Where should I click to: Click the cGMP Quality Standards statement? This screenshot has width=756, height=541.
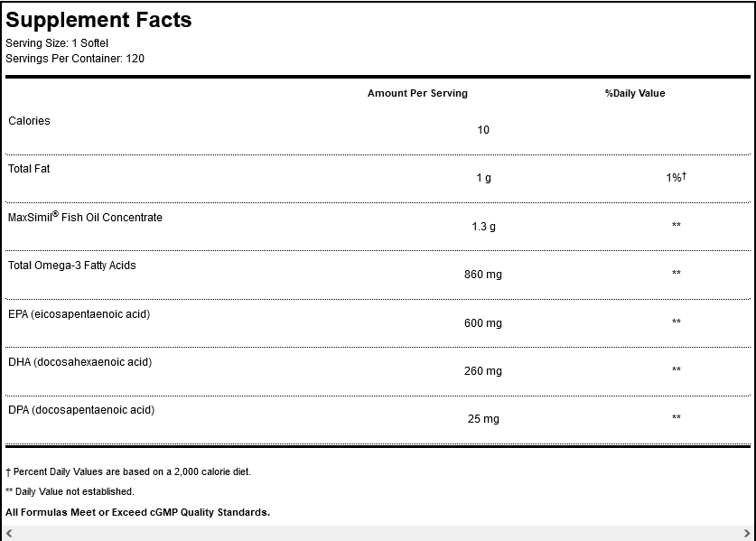[x=137, y=512]
